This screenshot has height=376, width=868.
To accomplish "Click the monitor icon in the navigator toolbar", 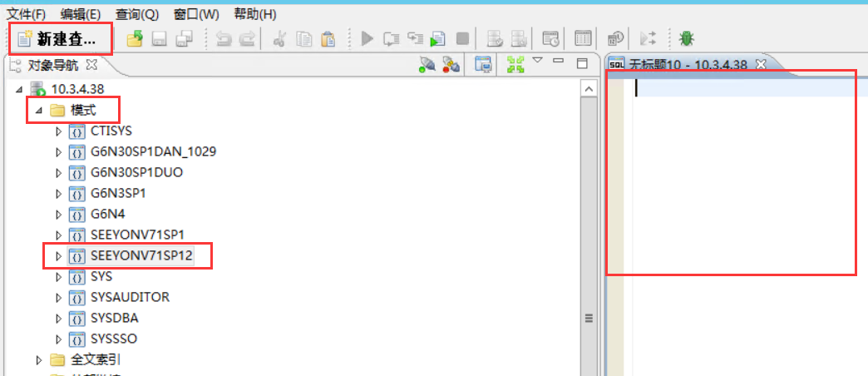I will pos(483,65).
